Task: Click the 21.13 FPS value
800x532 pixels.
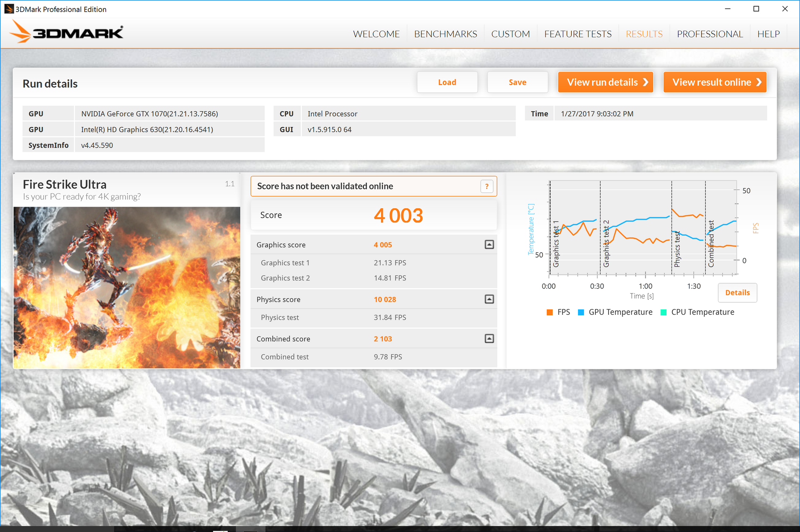Action: [x=390, y=263]
